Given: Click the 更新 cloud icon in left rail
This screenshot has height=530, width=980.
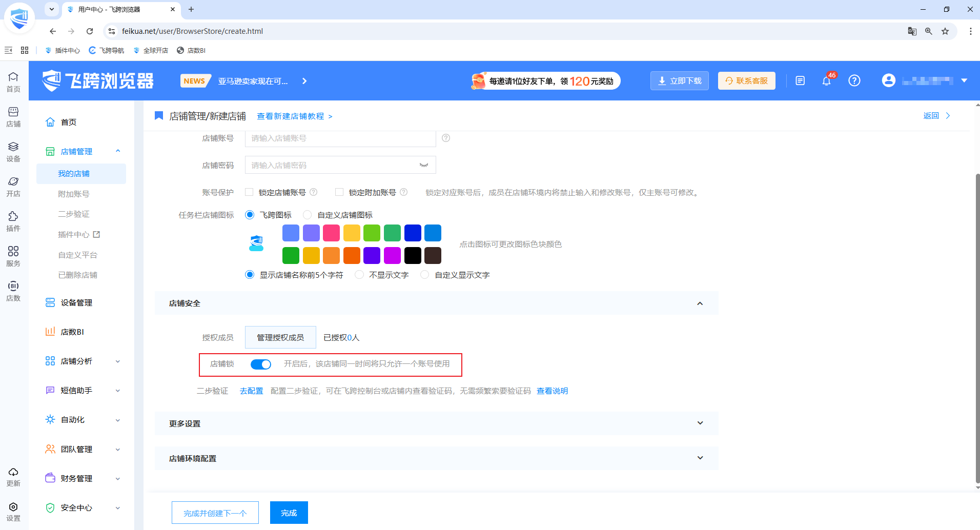Looking at the screenshot, I should [13, 477].
